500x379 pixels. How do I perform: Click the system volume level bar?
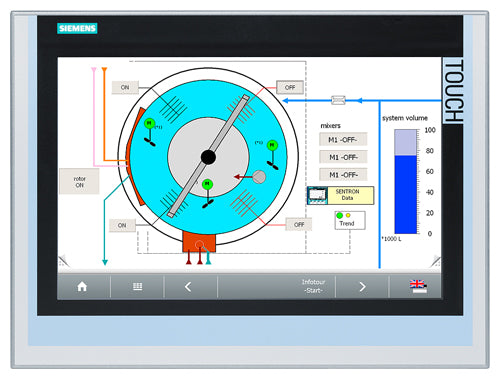pos(406,182)
